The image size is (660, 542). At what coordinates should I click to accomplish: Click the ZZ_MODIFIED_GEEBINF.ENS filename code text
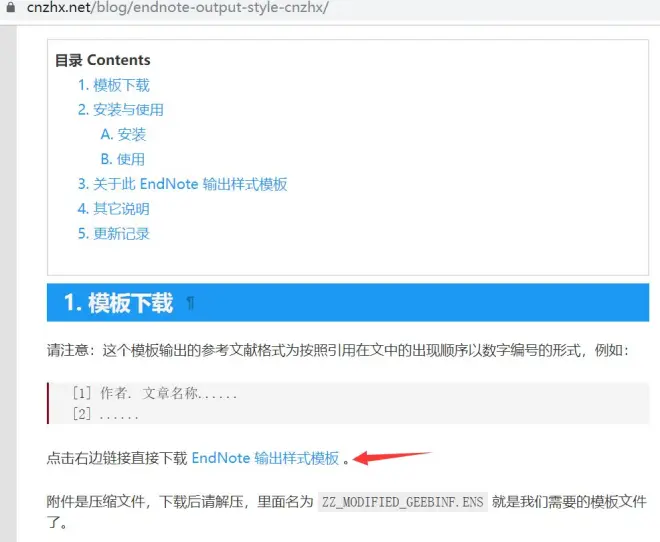pyautogui.click(x=402, y=502)
